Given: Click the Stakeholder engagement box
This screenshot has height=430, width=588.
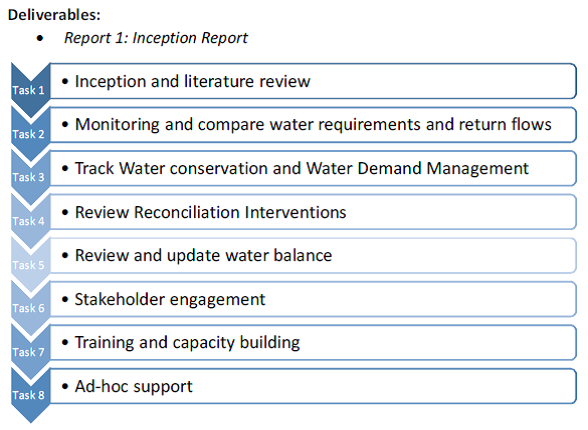Looking at the screenshot, I should click(x=313, y=299).
